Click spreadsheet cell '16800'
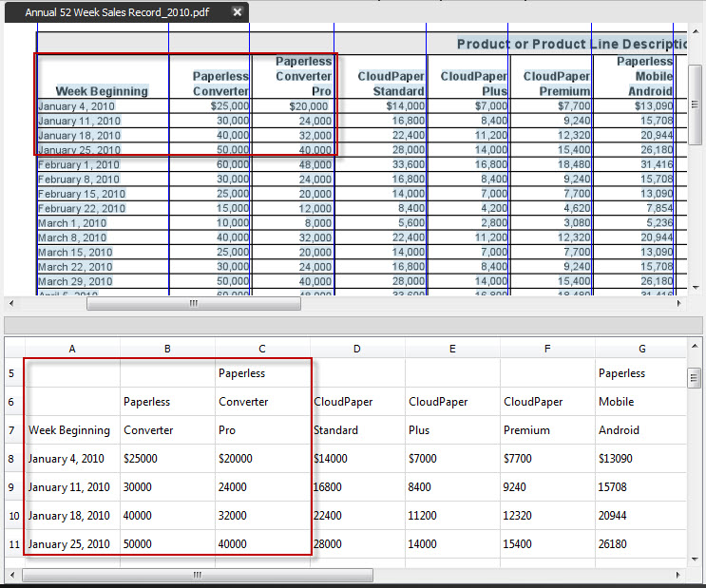The height and width of the screenshot is (588, 706). (x=357, y=487)
